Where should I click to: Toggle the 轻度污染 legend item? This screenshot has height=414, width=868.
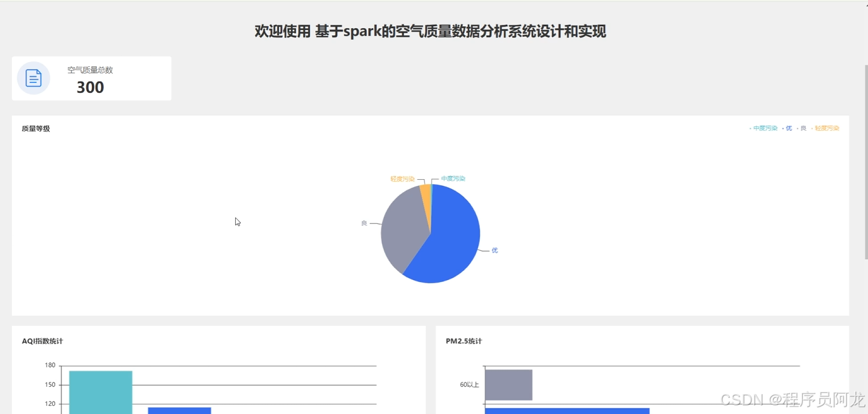pos(825,128)
